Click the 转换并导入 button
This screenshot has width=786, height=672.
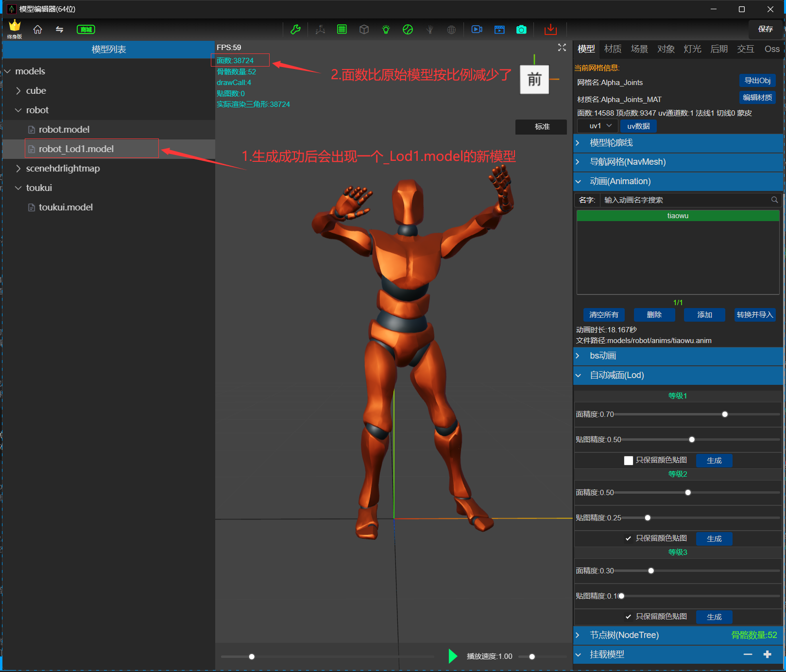(754, 315)
